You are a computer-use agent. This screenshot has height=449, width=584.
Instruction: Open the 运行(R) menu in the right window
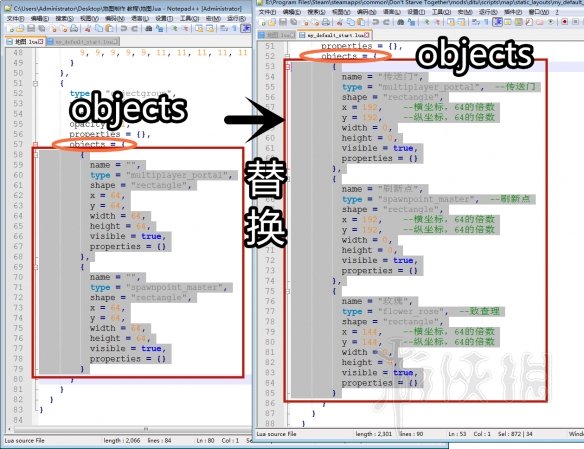[x=488, y=12]
